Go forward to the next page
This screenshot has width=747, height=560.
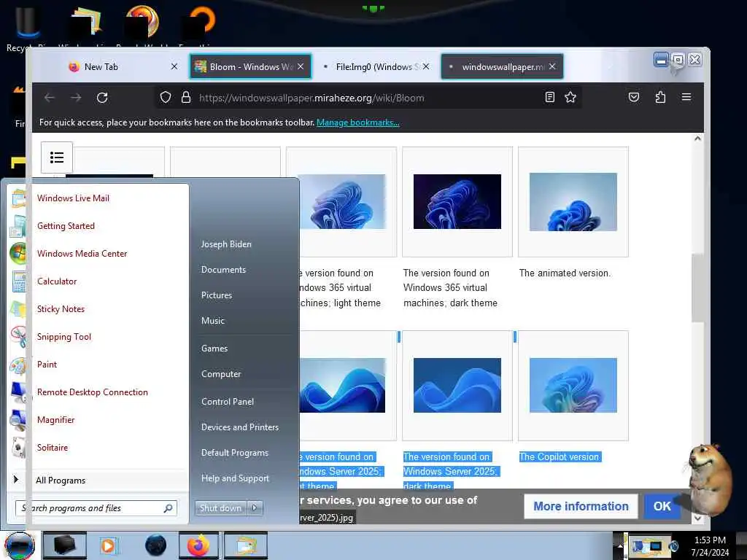76,98
